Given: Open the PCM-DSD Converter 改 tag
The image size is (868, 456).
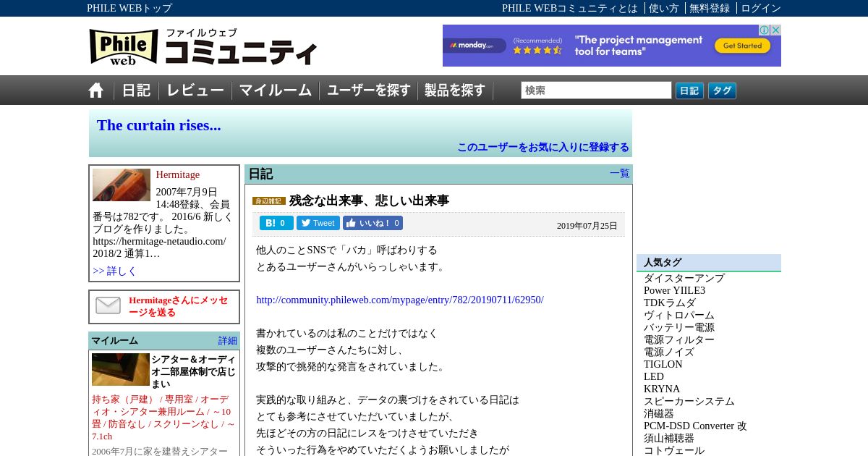Looking at the screenshot, I should [x=695, y=426].
